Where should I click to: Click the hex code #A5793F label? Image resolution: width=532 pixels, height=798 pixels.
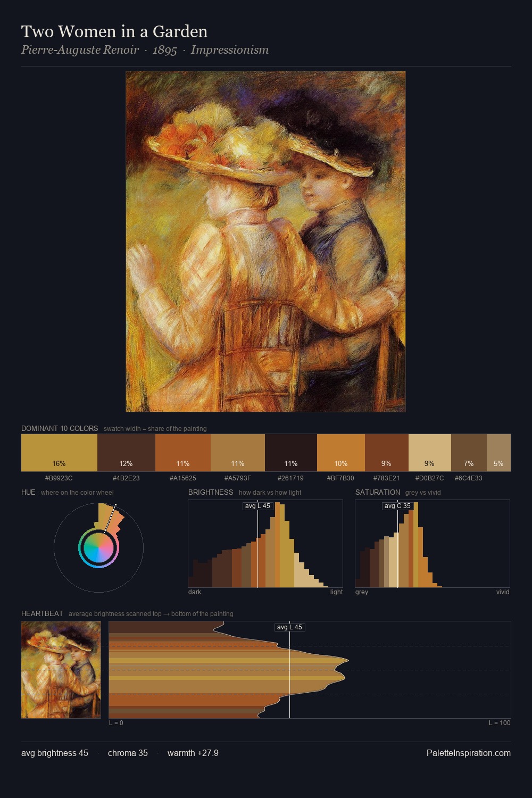pyautogui.click(x=238, y=478)
